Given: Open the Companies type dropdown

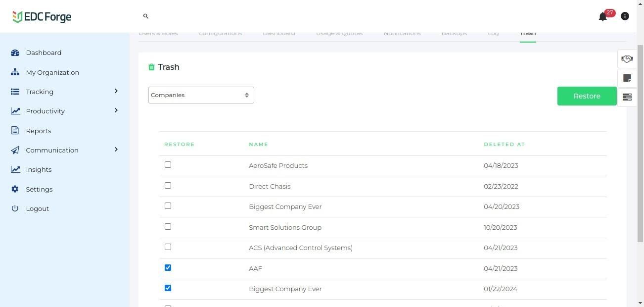Looking at the screenshot, I should coord(201,95).
